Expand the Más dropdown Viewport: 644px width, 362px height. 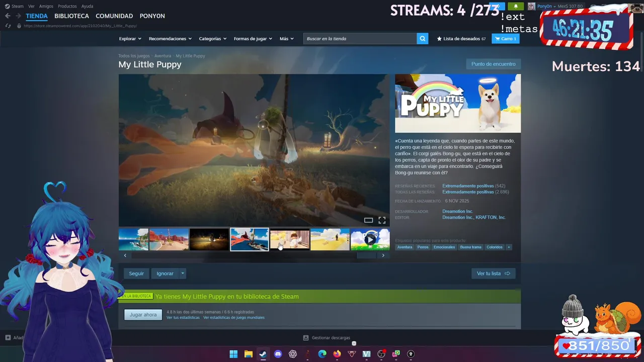287,39
